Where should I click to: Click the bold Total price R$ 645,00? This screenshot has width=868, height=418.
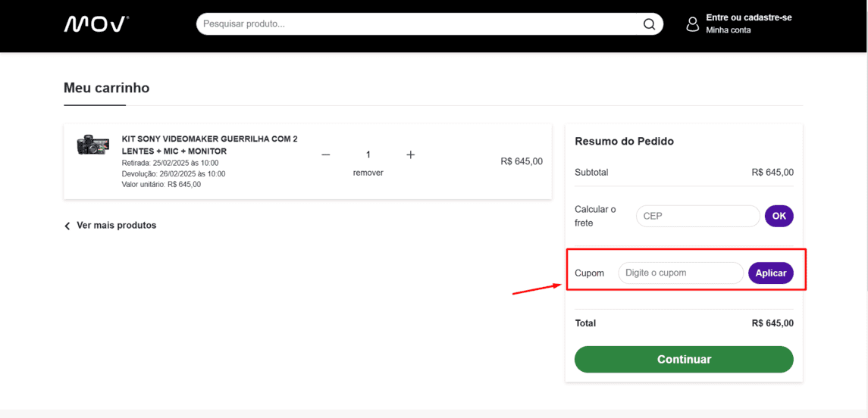(772, 323)
